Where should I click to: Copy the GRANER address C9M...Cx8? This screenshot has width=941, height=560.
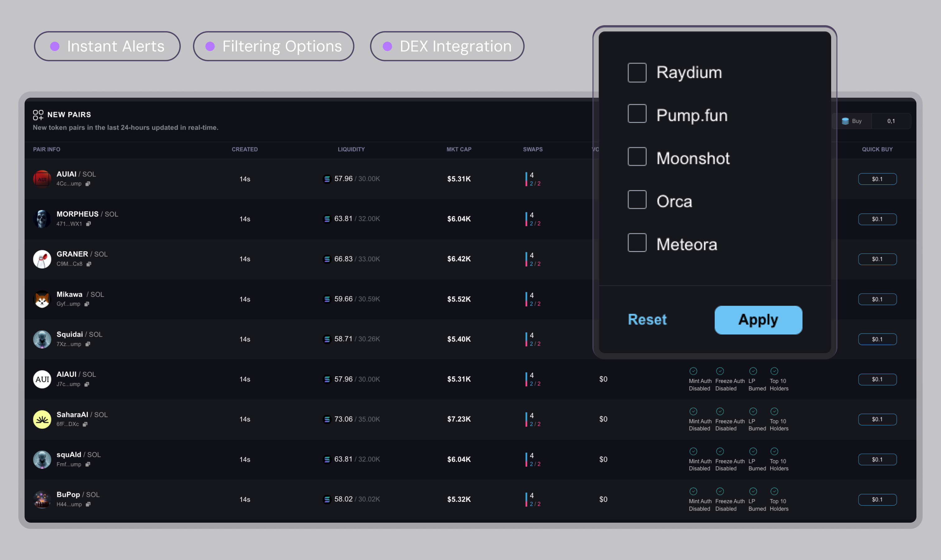pos(89,264)
